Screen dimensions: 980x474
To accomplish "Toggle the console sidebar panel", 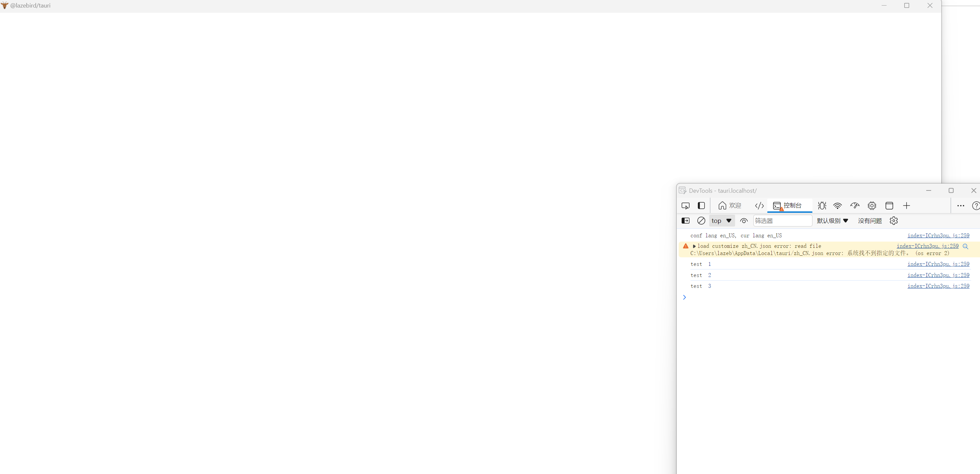I will click(x=685, y=221).
